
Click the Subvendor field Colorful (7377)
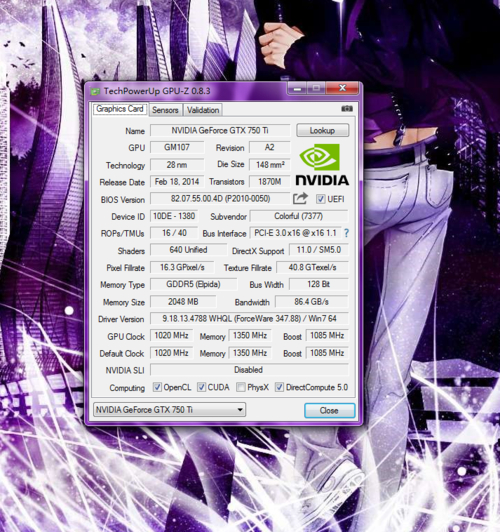tap(299, 216)
